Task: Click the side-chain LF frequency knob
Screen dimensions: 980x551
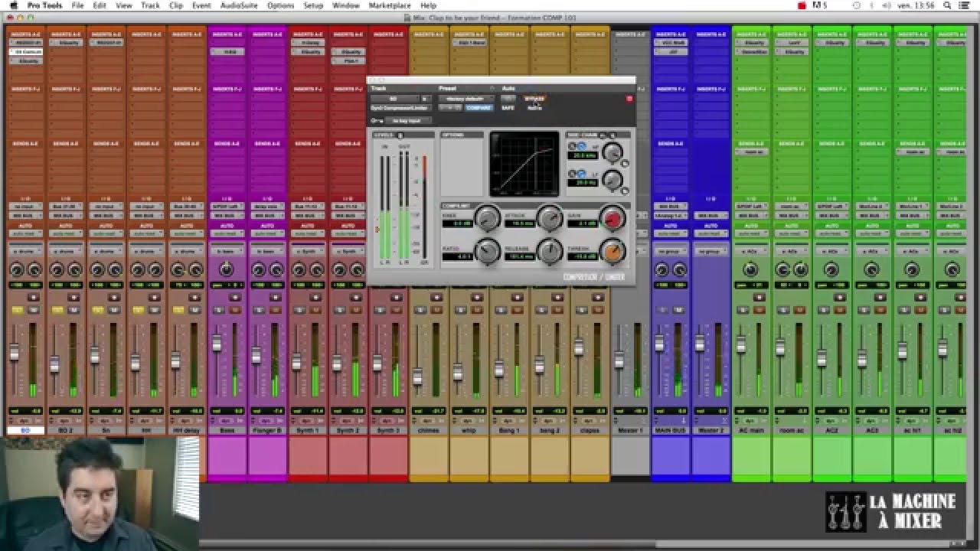Action: [x=612, y=181]
